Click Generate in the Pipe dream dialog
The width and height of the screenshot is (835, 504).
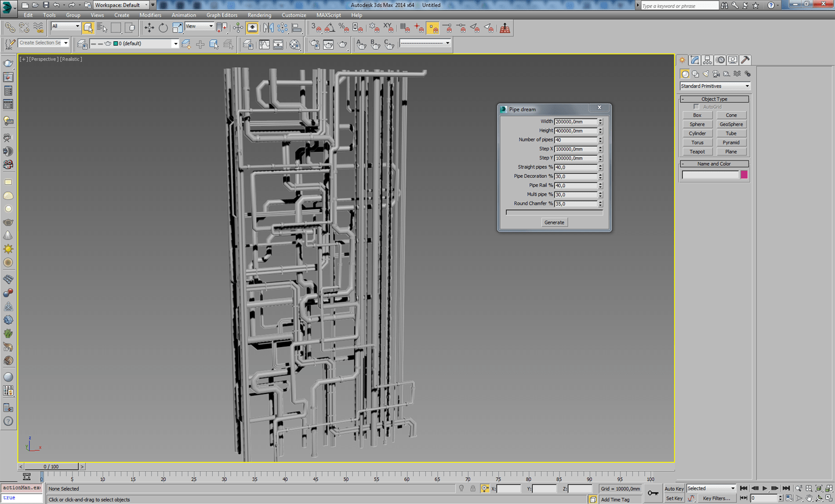click(554, 222)
